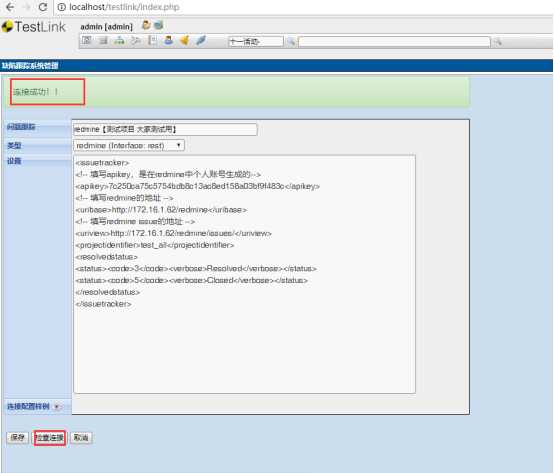Viewport: 554px width, 473px height.
Task: Click the document page toolbar icon
Action: pos(152,40)
